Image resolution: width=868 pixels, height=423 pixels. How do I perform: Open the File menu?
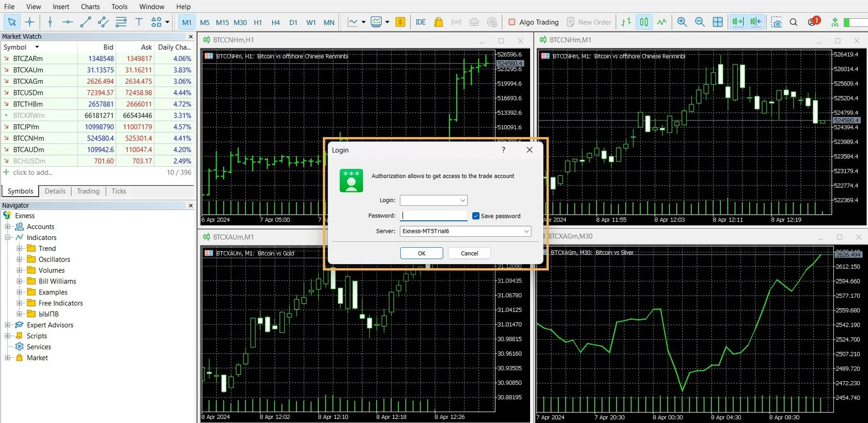9,7
